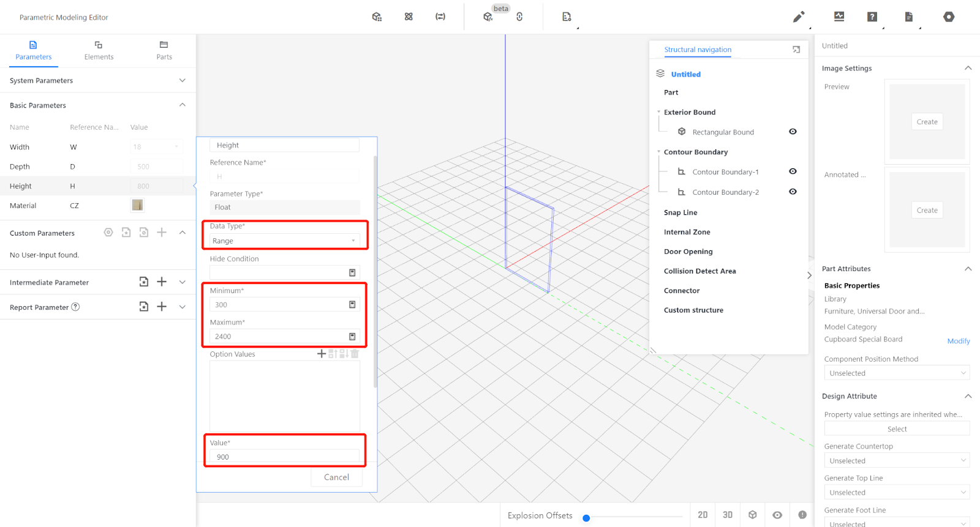Open the Data Type Range dropdown
The height and width of the screenshot is (527, 980).
coord(284,241)
